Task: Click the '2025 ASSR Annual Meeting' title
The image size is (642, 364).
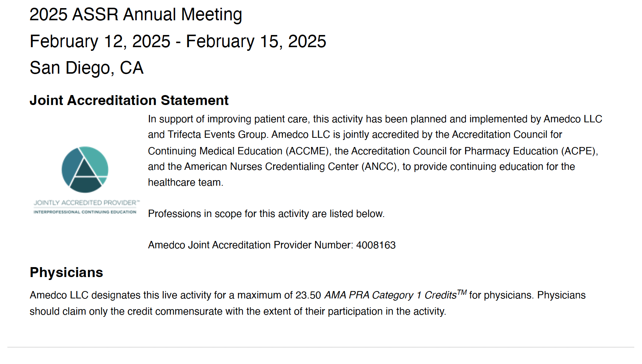Action: pyautogui.click(x=136, y=15)
